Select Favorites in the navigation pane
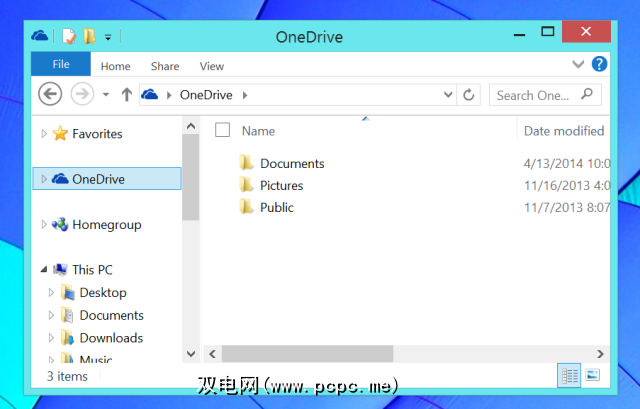The image size is (640, 409). coord(97,134)
